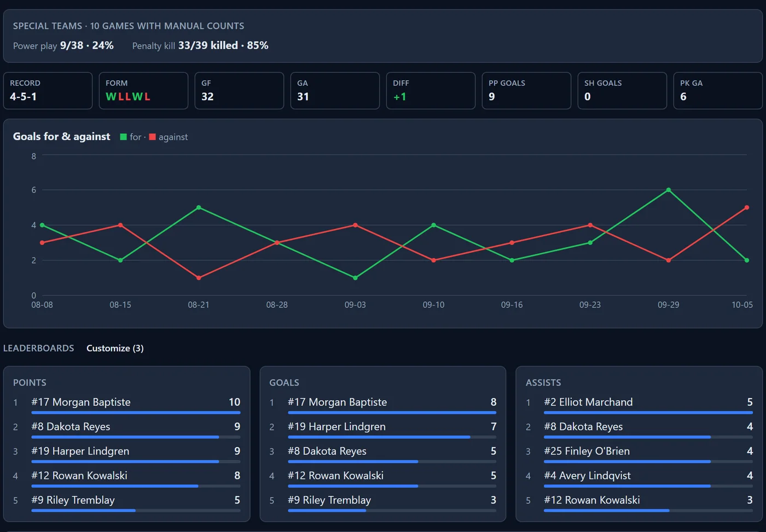Click the red goals-against point on 10-05
This screenshot has width=766, height=532.
(747, 208)
